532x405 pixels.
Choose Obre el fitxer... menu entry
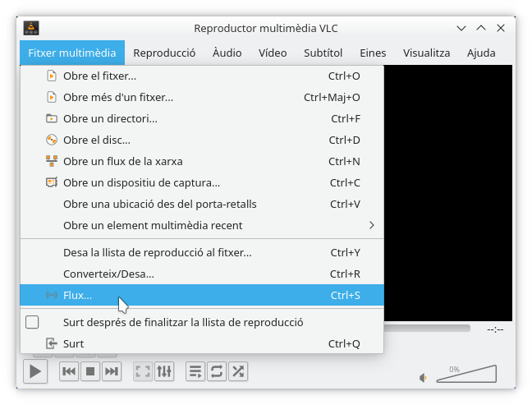[202, 76]
